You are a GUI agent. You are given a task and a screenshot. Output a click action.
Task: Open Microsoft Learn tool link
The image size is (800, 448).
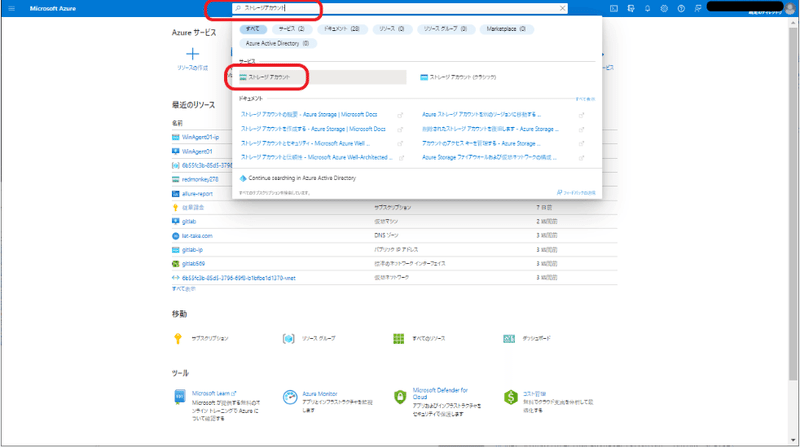point(214,393)
